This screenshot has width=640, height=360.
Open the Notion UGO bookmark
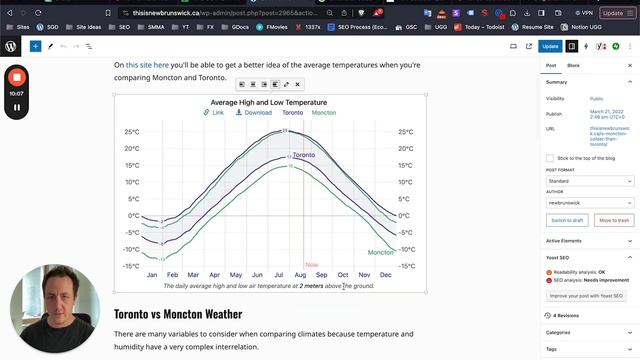(581, 27)
